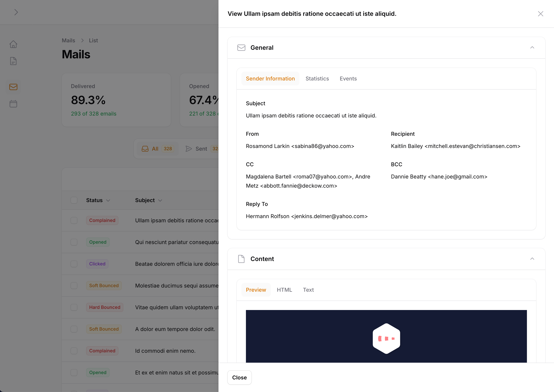Open the Events tab
Viewport: 554px width, 392px height.
(x=348, y=79)
